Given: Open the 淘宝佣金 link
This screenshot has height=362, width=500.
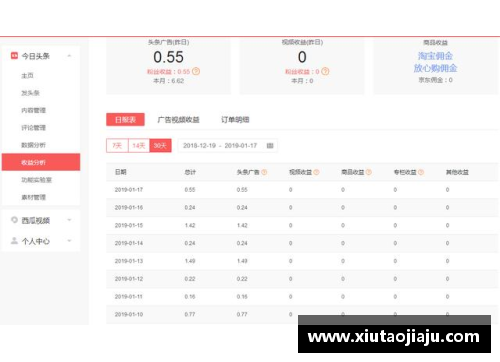Looking at the screenshot, I should coord(435,56).
